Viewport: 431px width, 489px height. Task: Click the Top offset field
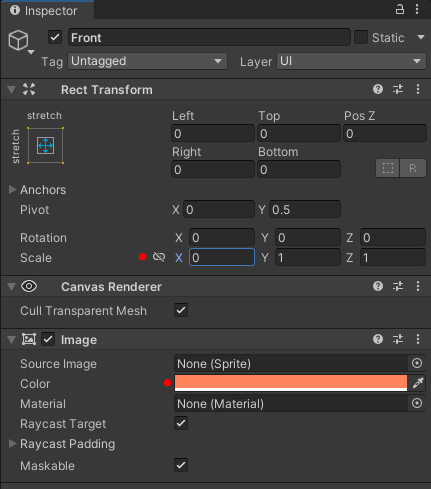tap(299, 133)
